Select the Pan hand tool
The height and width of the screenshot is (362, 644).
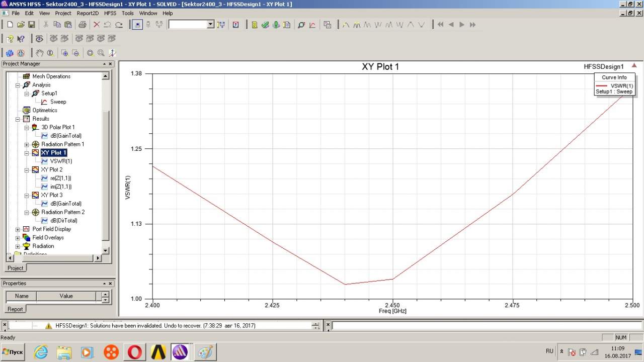tap(40, 53)
